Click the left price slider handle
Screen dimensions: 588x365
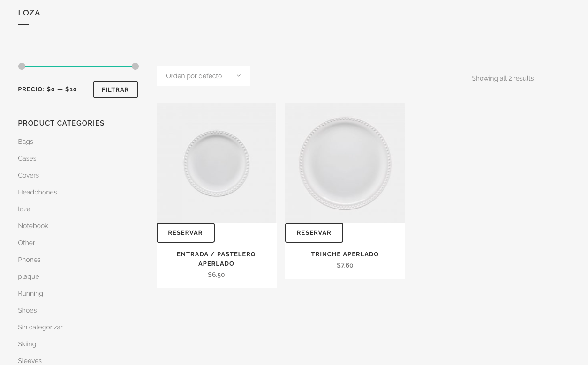22,67
